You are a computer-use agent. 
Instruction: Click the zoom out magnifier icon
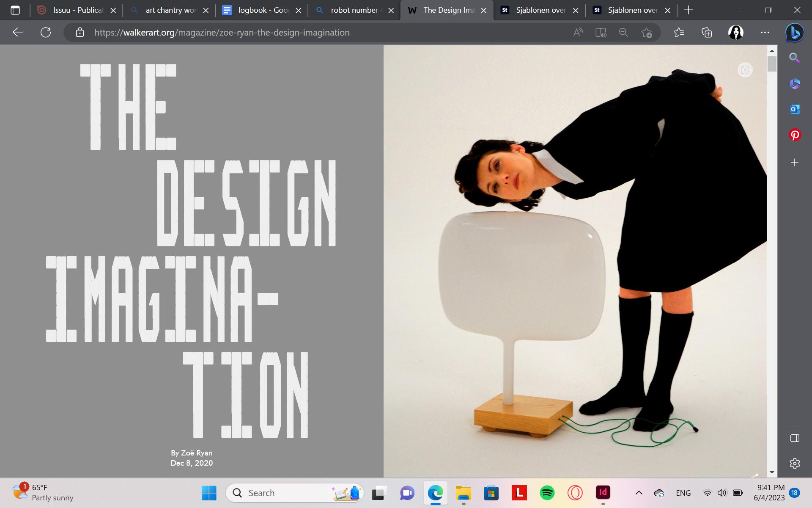coord(623,33)
